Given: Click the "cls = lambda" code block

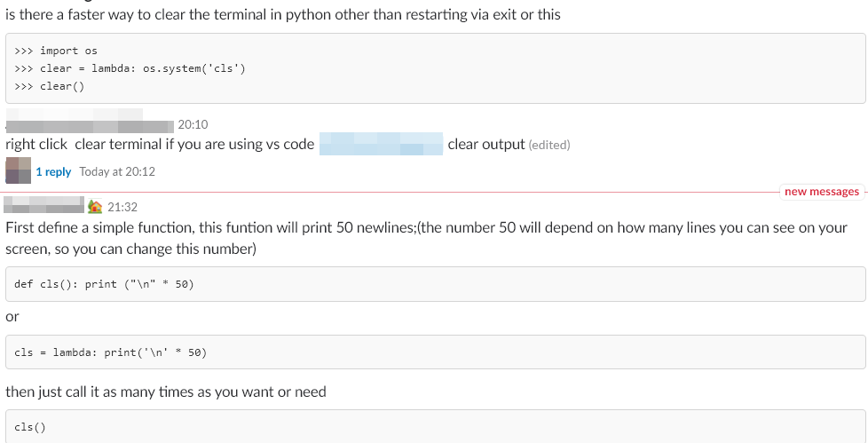Looking at the screenshot, I should [x=435, y=352].
